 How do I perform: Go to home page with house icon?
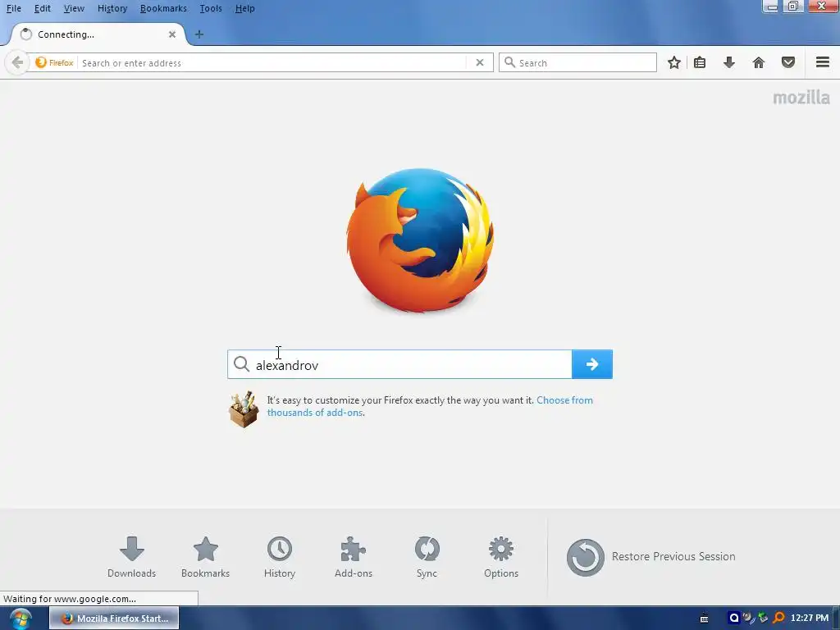(x=759, y=62)
